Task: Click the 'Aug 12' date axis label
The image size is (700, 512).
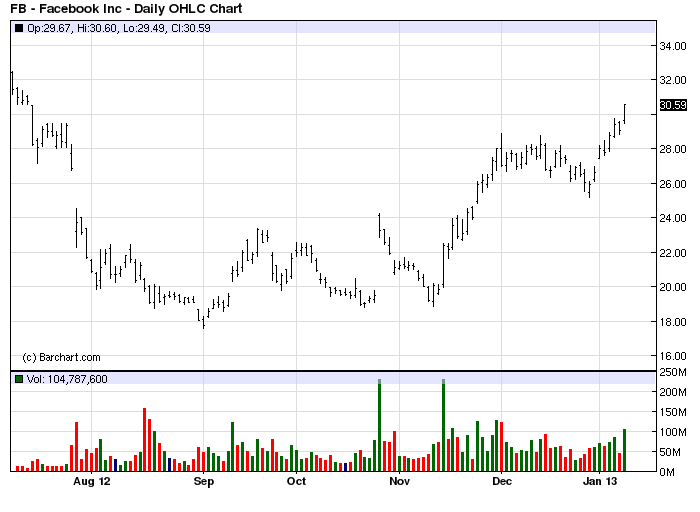Action: (x=92, y=481)
